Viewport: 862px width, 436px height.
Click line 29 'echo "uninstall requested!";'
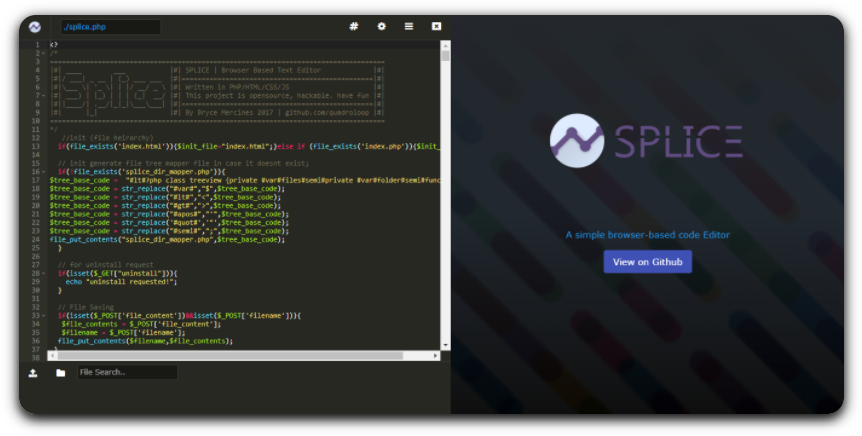[121, 282]
